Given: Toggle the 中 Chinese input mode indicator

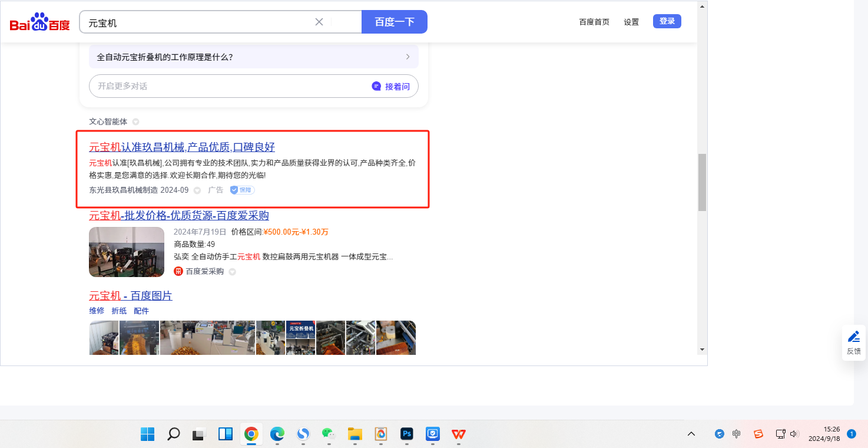Looking at the screenshot, I should (x=736, y=434).
